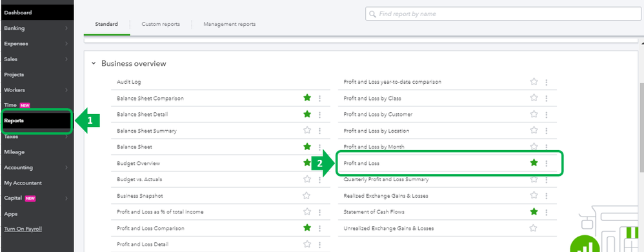Image resolution: width=644 pixels, height=252 pixels.
Task: Unfavorite the Statement of Cash Flows star
Action: point(534,211)
